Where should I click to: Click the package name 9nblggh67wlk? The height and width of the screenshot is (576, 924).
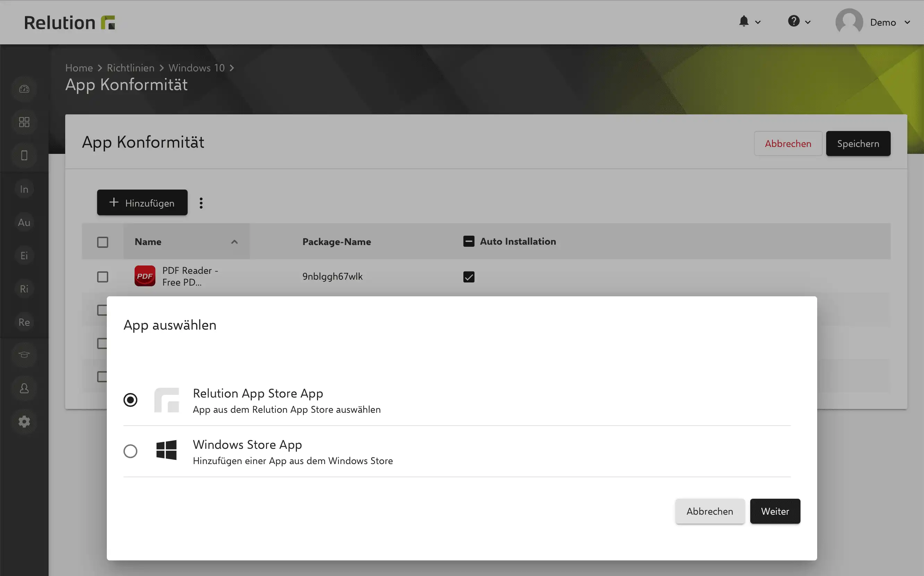click(332, 276)
